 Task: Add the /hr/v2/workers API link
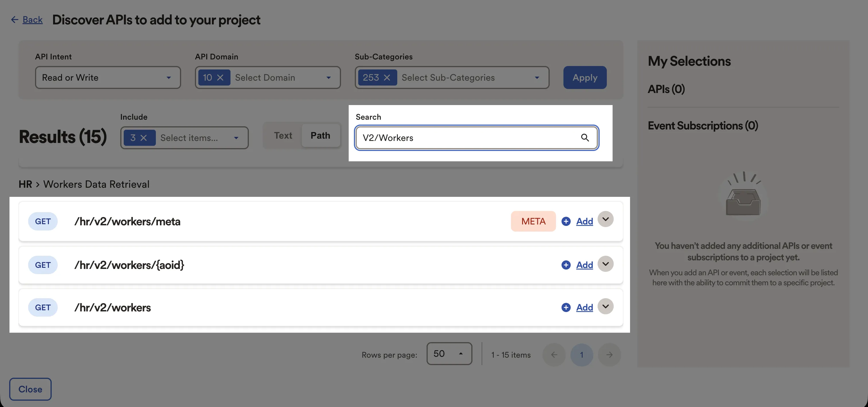(584, 307)
